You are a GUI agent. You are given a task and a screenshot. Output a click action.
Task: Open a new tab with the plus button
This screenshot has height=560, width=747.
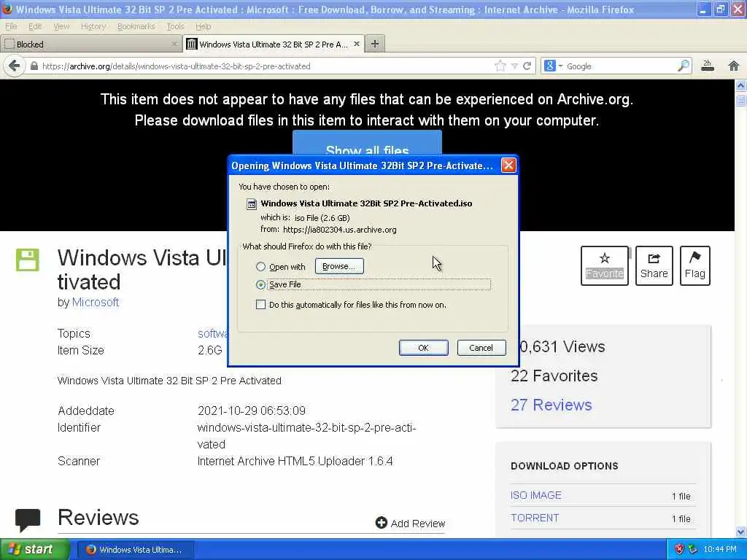tap(375, 44)
